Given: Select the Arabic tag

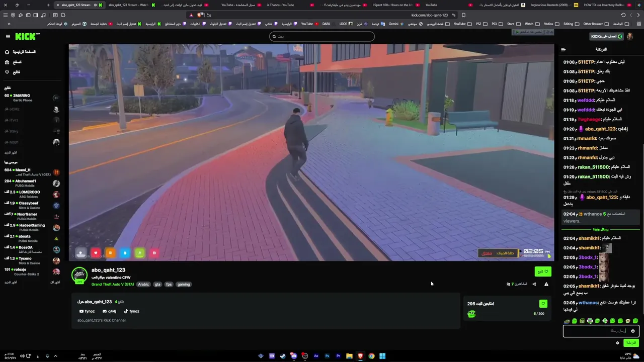Looking at the screenshot, I should point(143,284).
